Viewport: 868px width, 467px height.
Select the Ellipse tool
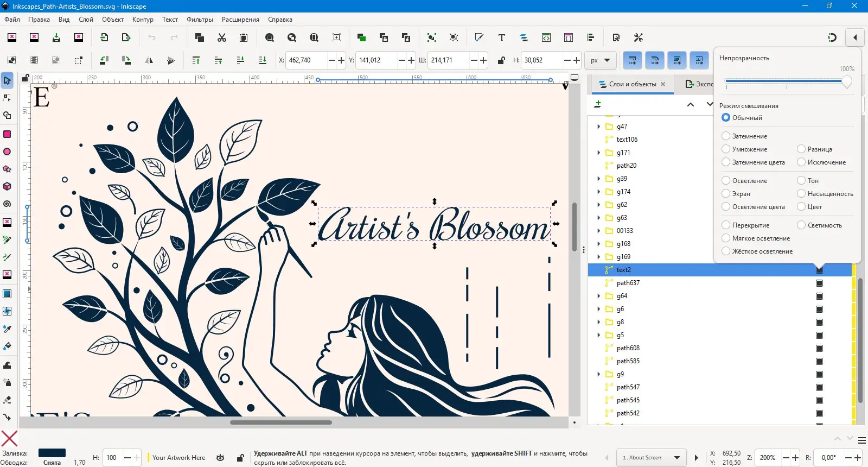[x=7, y=152]
